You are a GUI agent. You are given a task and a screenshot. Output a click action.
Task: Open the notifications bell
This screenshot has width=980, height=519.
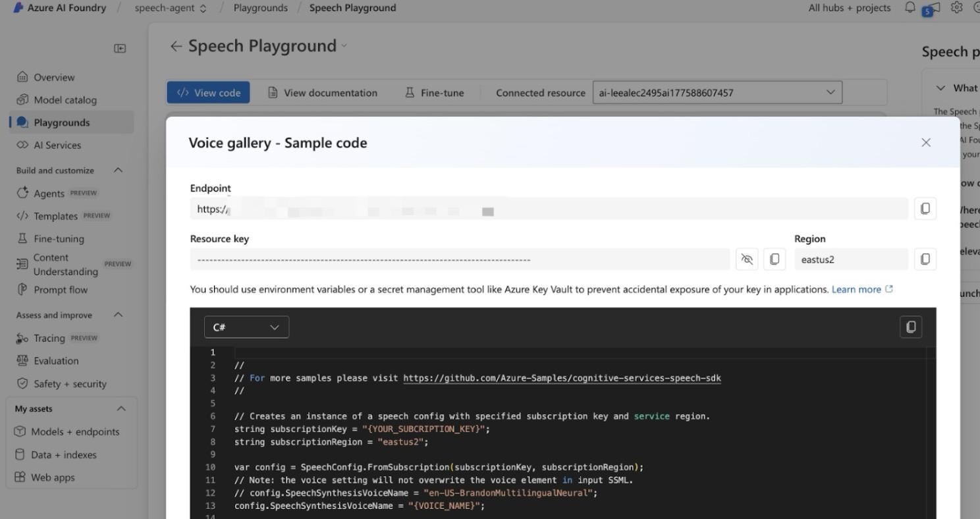[910, 7]
